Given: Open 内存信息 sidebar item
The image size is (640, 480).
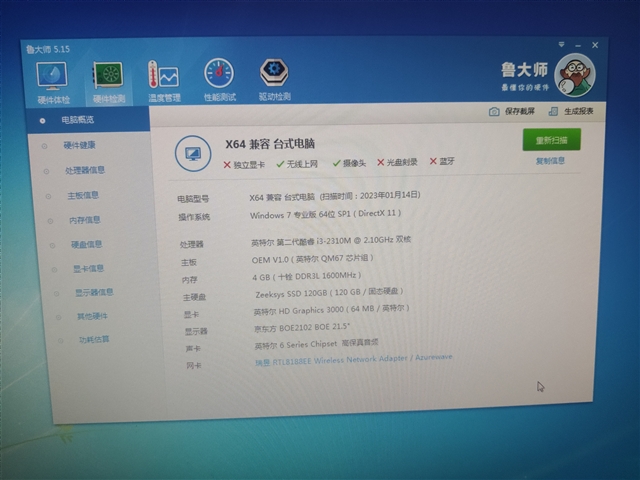Looking at the screenshot, I should [84, 220].
